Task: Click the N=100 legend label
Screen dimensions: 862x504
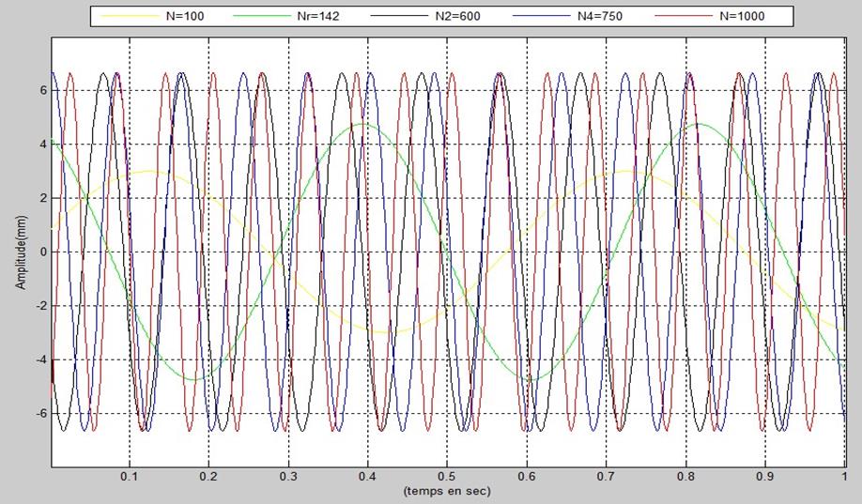Action: point(185,16)
